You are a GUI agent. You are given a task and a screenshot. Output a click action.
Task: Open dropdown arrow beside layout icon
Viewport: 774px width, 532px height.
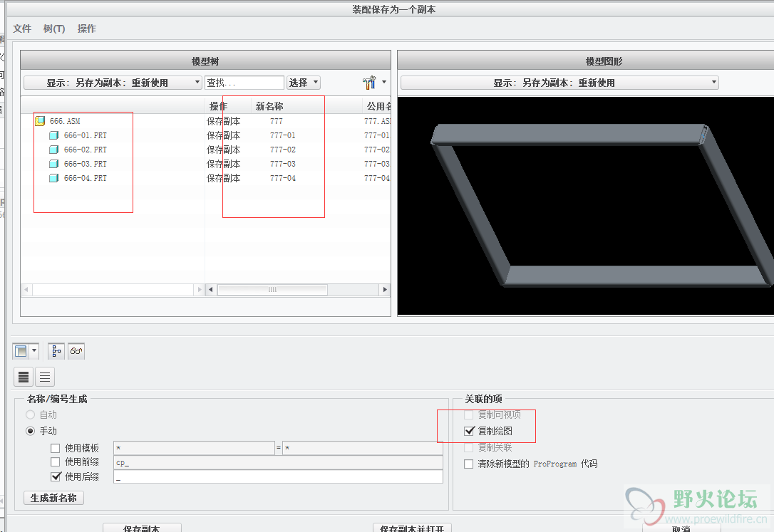(34, 351)
